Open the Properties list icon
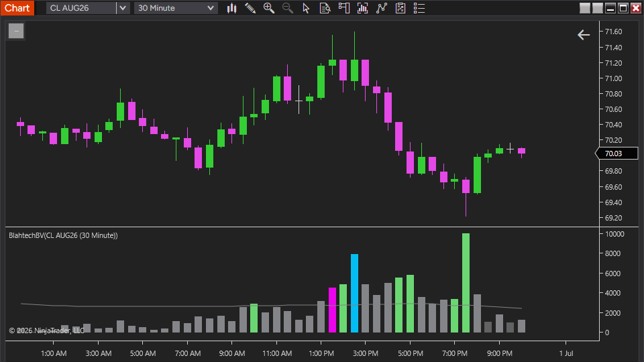 tap(419, 8)
